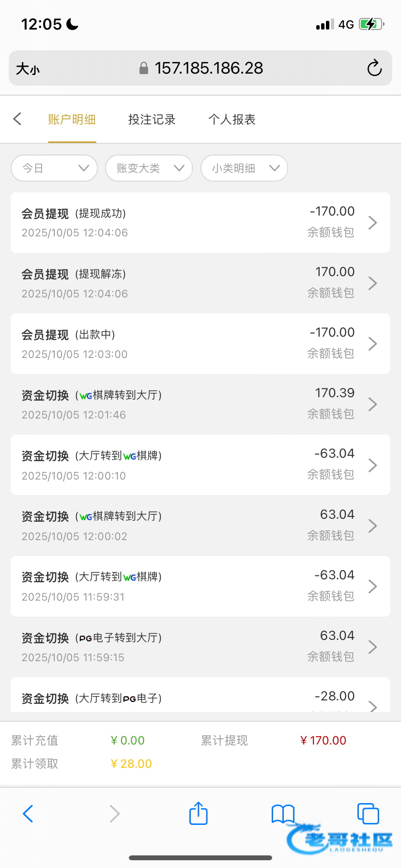Viewport: 401px width, 868px height.
Task: Reload the page with the refresh icon
Action: (374, 68)
